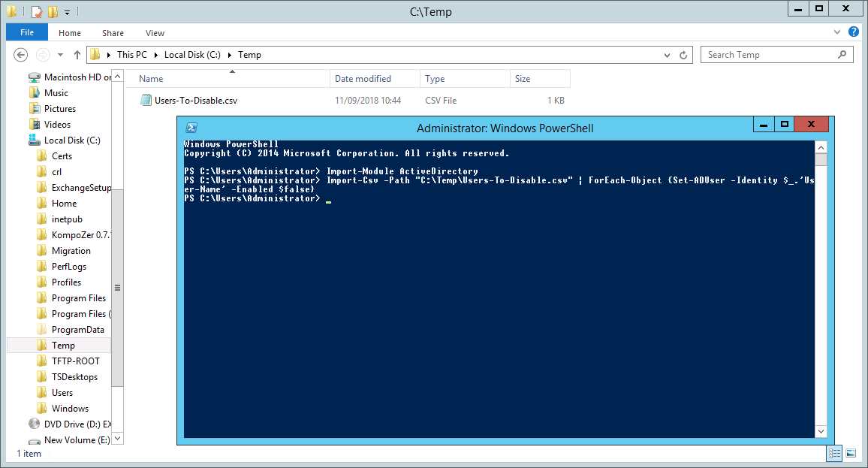Click the New Folder quick access icon
The image size is (868, 468).
53,11
